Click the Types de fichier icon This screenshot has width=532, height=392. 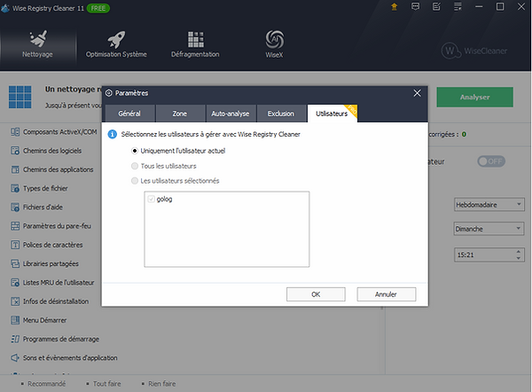click(15, 188)
